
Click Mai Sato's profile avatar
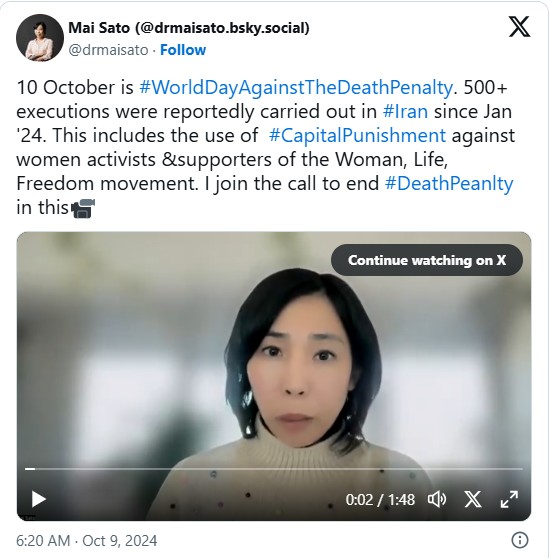point(40,38)
